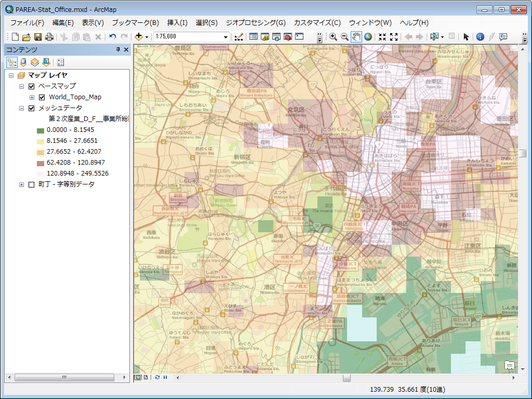List contents by source
532x399 pixels.
pos(23,62)
